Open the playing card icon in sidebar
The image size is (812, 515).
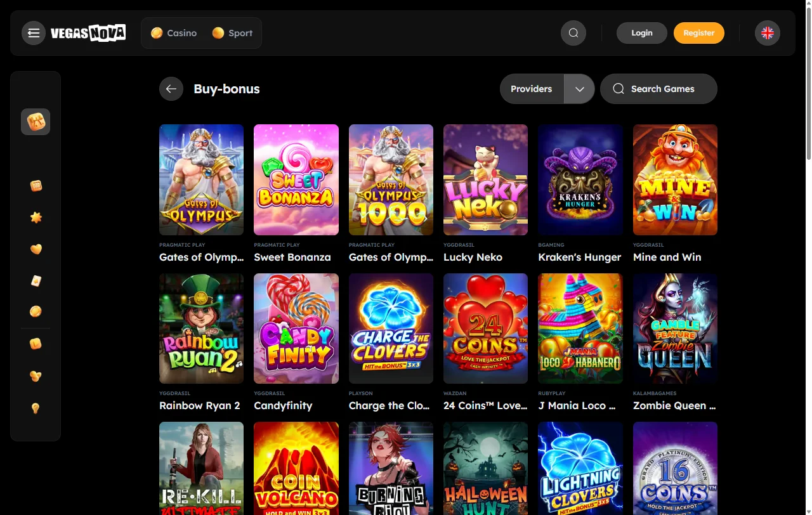pos(36,280)
